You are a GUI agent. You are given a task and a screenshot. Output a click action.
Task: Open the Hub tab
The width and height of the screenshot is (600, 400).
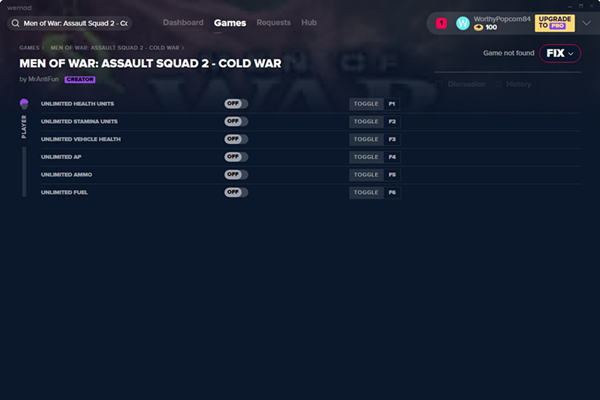[309, 23]
